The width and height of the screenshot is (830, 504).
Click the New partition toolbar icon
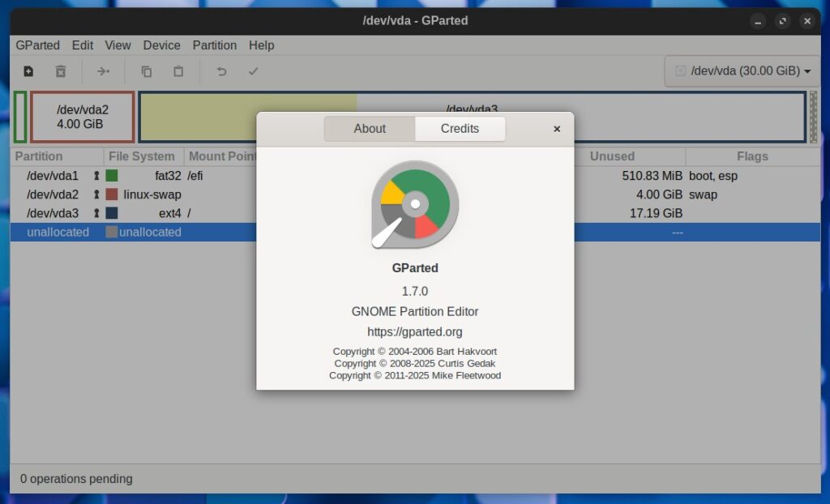point(28,71)
